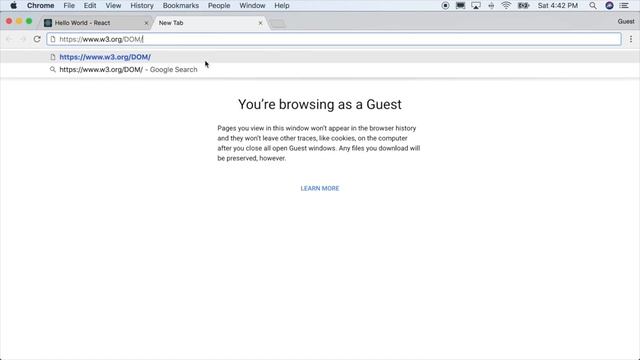
Task: Click the address bar URL field
Action: [334, 39]
